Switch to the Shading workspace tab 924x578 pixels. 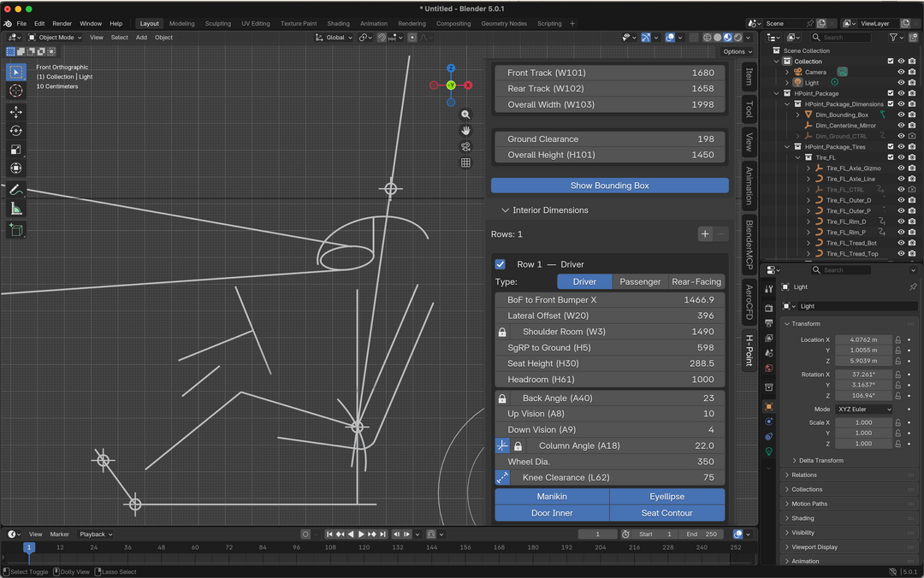tap(338, 24)
